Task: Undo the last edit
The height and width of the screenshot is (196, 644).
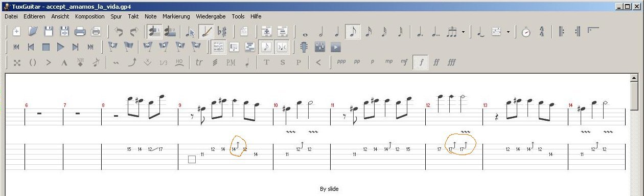Action: pyautogui.click(x=119, y=32)
